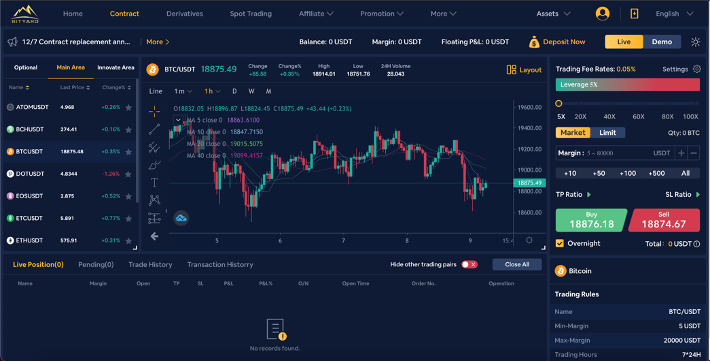Toggle the light theme sun icon
This screenshot has width=710, height=362.
[696, 42]
